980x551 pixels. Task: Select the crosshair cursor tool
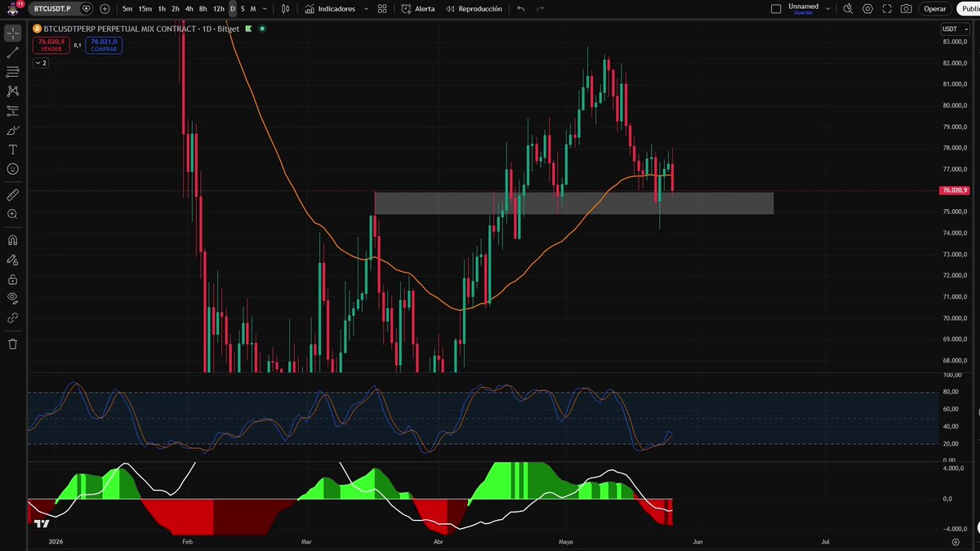[13, 33]
